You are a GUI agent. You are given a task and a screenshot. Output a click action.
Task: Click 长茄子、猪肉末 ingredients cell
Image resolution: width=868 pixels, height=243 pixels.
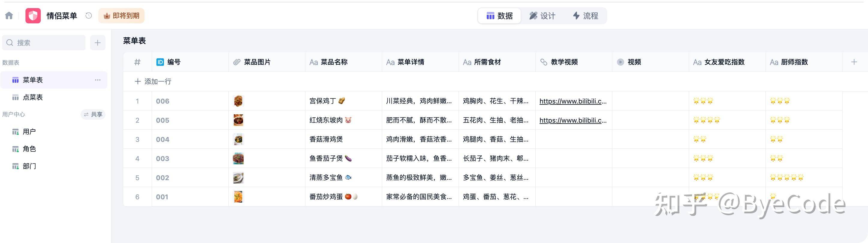tap(497, 159)
